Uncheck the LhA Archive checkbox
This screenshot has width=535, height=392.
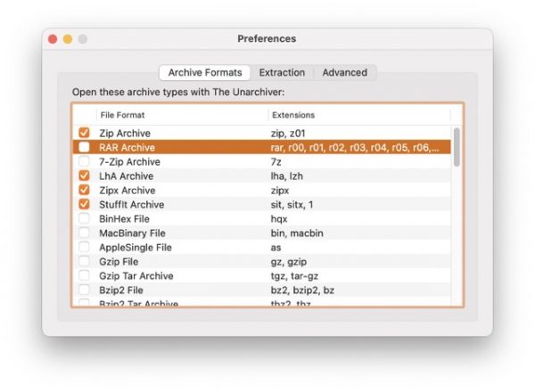point(85,176)
